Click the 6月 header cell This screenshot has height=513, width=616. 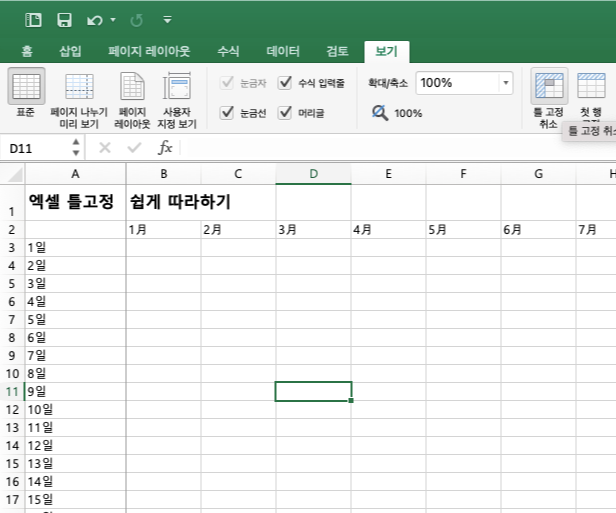click(538, 230)
